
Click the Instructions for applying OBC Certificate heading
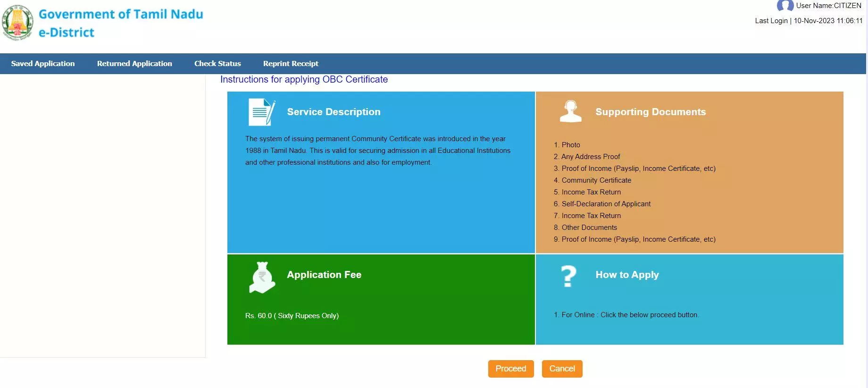pyautogui.click(x=304, y=79)
